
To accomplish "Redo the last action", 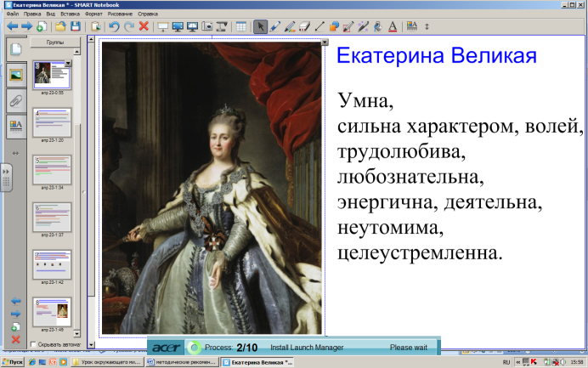I will [128, 26].
